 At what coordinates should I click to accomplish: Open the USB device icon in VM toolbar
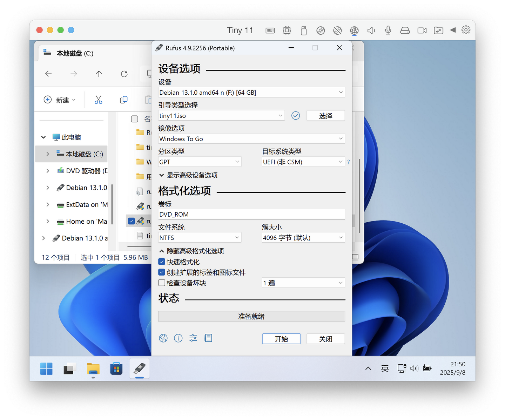(x=304, y=31)
